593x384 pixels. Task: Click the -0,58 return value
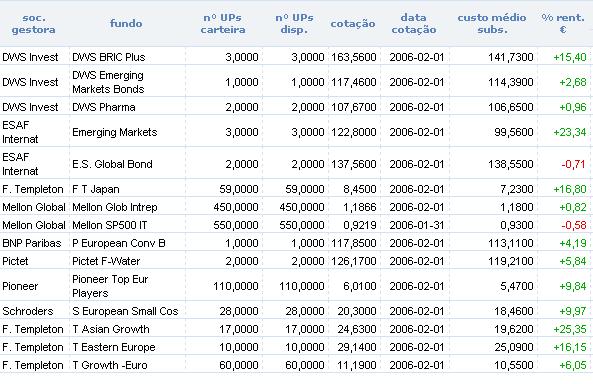pos(574,225)
